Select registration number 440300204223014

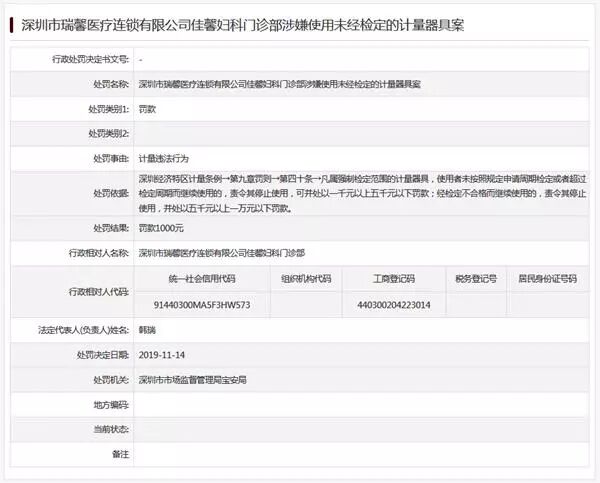394,305
